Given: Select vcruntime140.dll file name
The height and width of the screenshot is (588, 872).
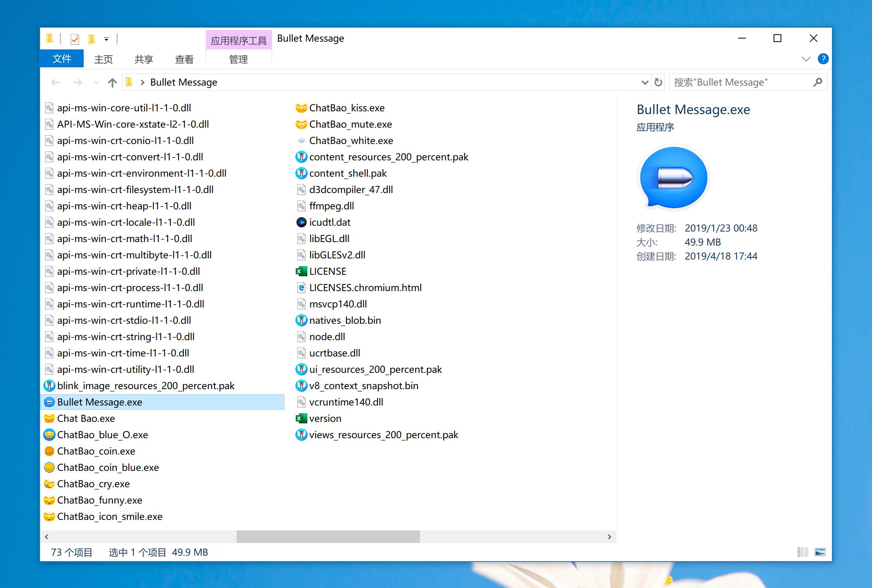Looking at the screenshot, I should [x=346, y=402].
